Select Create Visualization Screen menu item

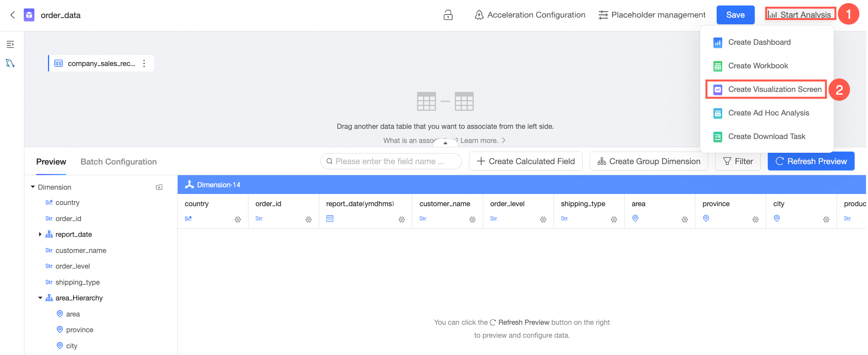pos(774,90)
